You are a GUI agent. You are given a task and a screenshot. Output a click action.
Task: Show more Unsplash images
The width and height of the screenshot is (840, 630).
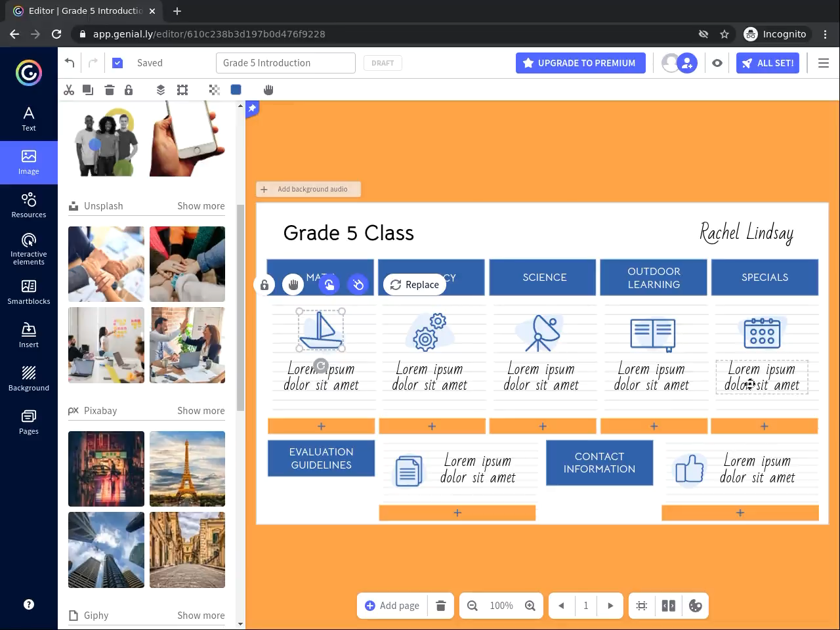tap(201, 206)
